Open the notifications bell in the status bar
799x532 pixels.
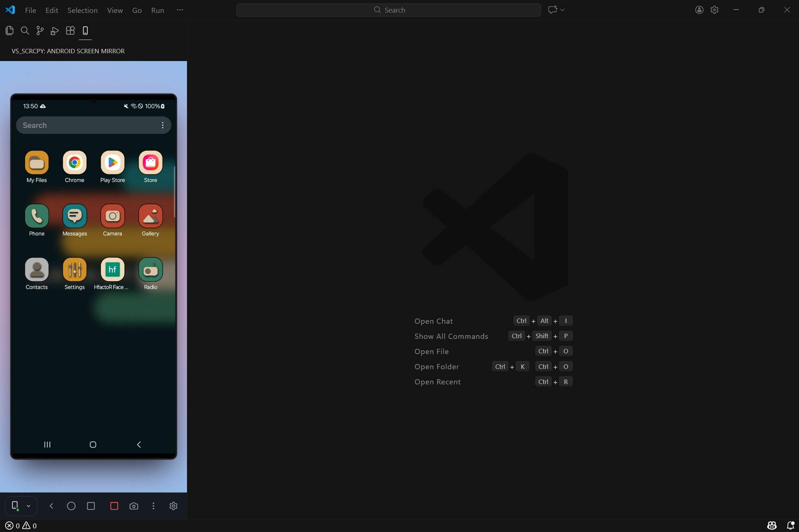(x=790, y=525)
